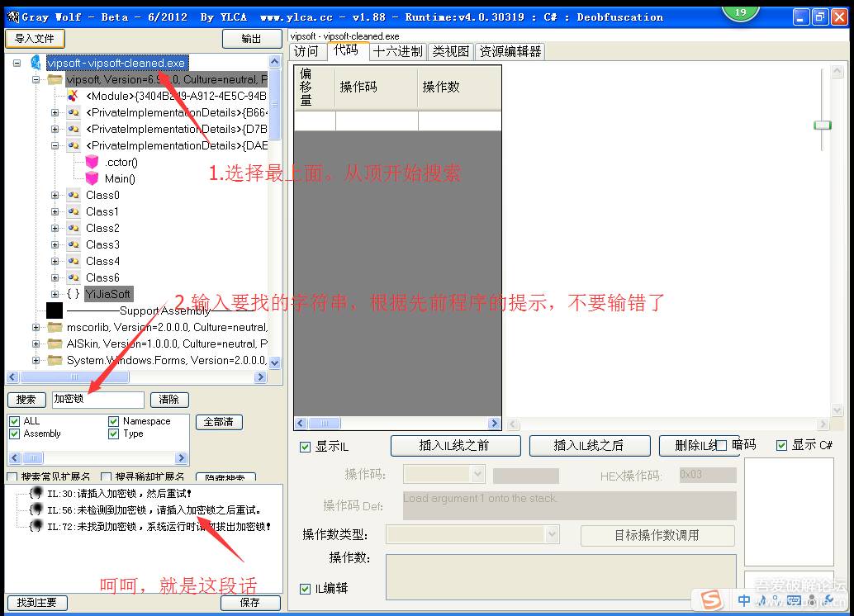This screenshot has height=616, width=854.
Task: Click the Class1 class icon
Action: [74, 211]
